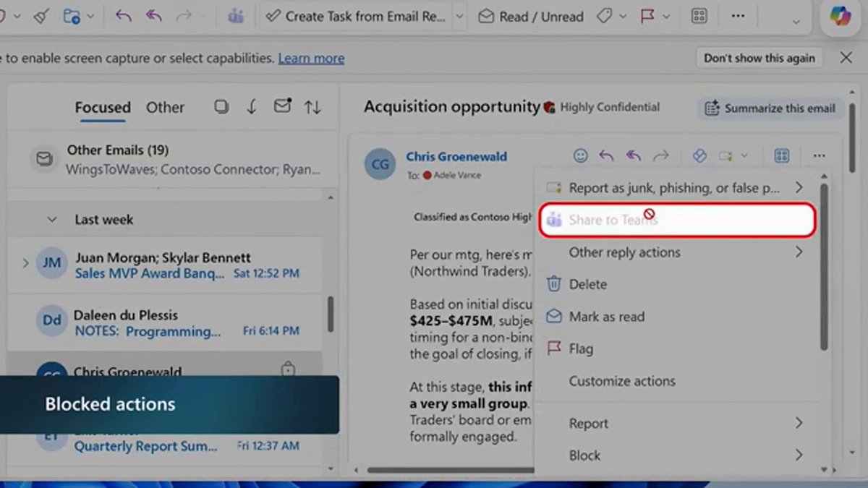Click the Teams icon in the toolbar

point(236,16)
